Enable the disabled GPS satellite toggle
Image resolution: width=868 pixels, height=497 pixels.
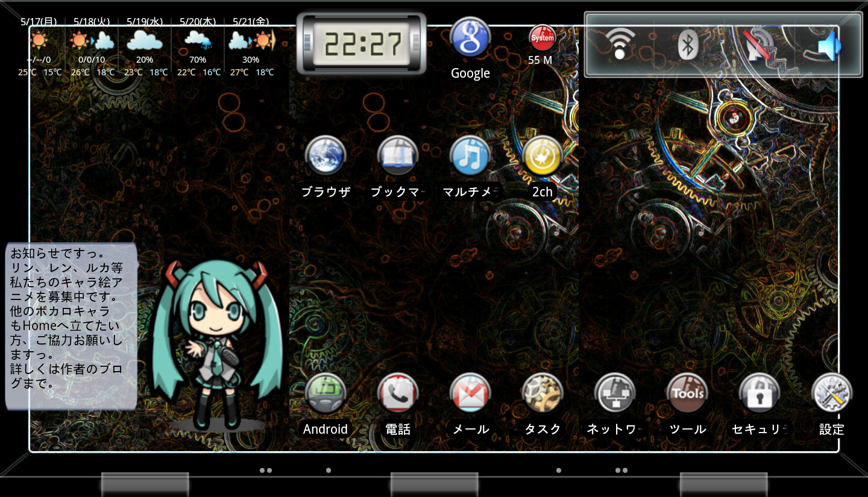coord(758,45)
